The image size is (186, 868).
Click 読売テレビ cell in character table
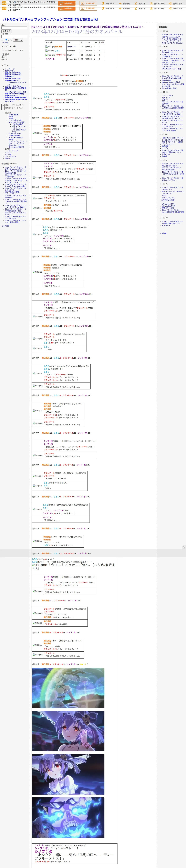[x=71, y=47]
